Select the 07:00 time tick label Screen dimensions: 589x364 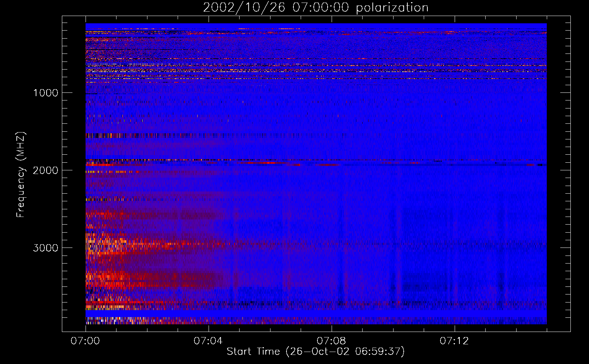(x=85, y=341)
